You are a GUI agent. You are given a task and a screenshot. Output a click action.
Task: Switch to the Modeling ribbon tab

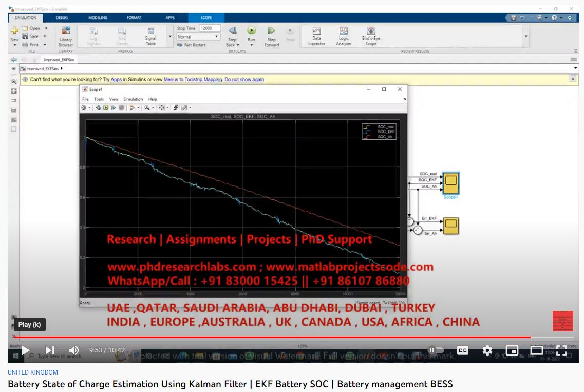(x=98, y=18)
